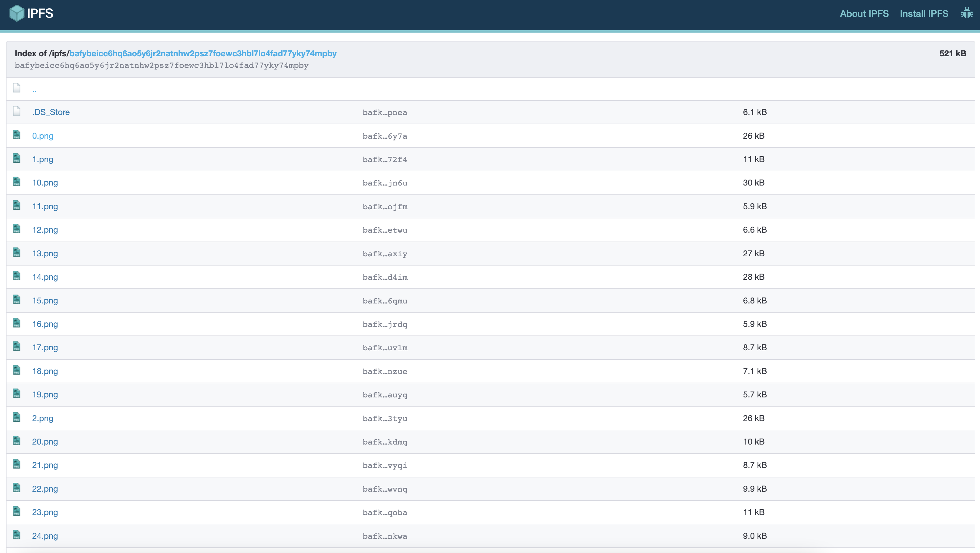Click the IPFS cube logo
This screenshot has height=553, width=980.
[x=17, y=13]
